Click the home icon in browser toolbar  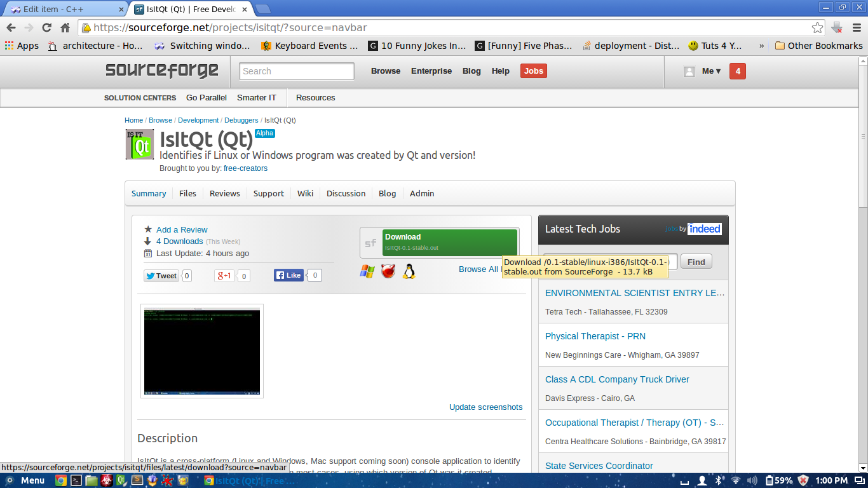pos(65,27)
